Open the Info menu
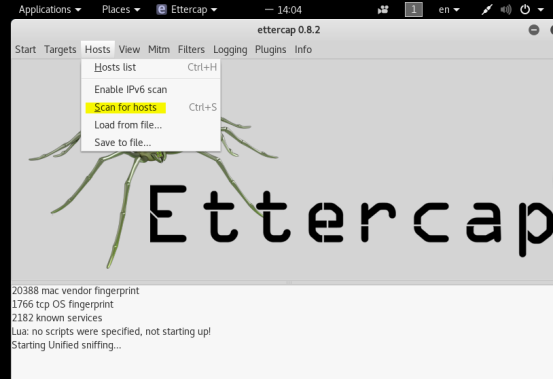Image resolution: width=554 pixels, height=380 pixels. 303,49
